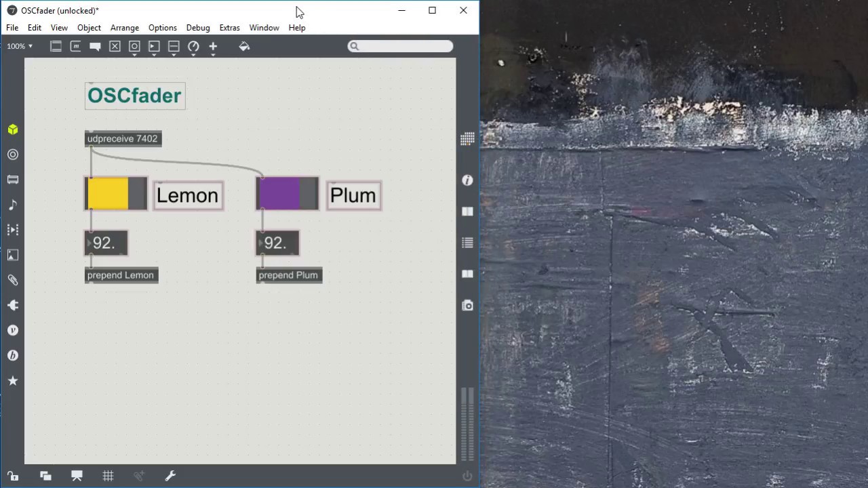Open the wrench debug tools in bottom toolbar
The width and height of the screenshot is (868, 488).
coord(170,476)
